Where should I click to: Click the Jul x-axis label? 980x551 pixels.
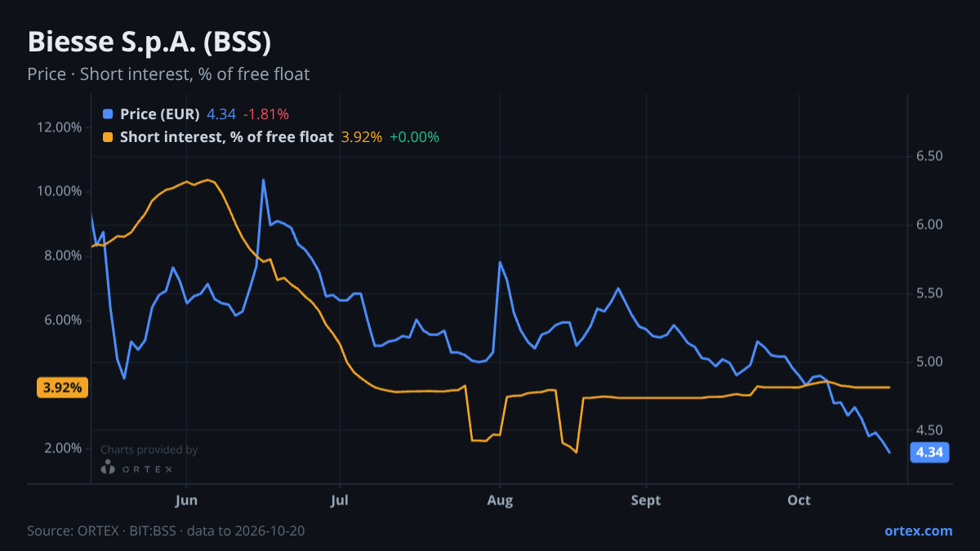(340, 500)
